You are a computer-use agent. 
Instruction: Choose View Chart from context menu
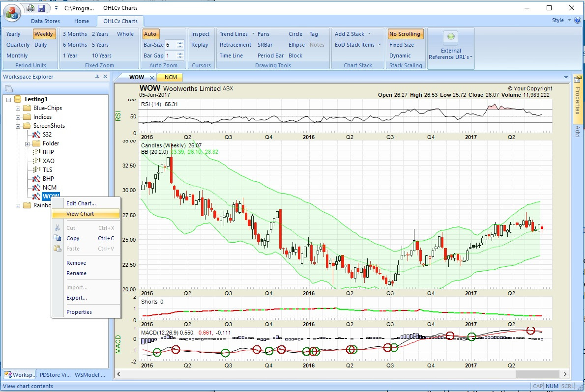click(x=80, y=214)
